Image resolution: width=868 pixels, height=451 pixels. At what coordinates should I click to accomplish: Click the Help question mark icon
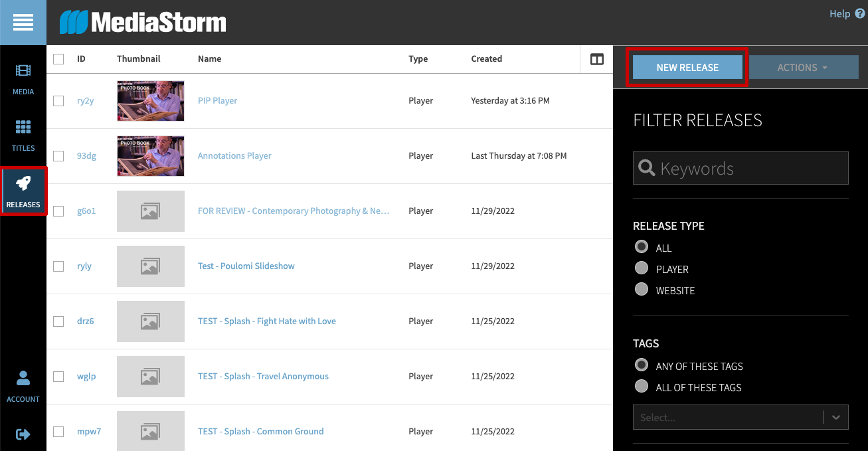point(860,13)
